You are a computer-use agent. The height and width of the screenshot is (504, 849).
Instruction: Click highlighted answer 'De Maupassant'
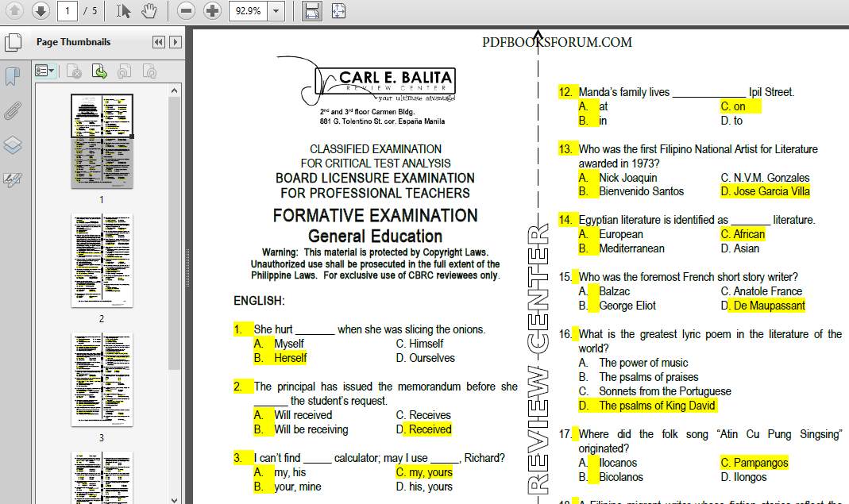point(770,306)
